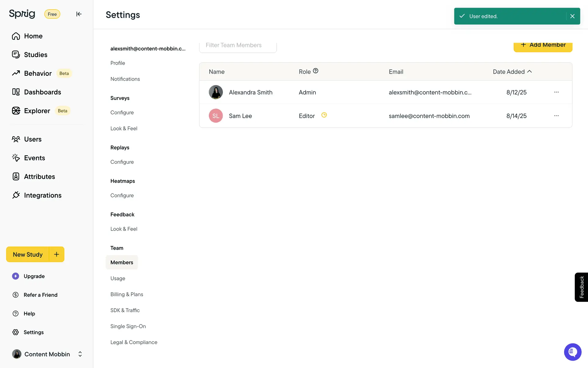Go to Single Sign-On settings
The height and width of the screenshot is (368, 588).
click(x=128, y=326)
